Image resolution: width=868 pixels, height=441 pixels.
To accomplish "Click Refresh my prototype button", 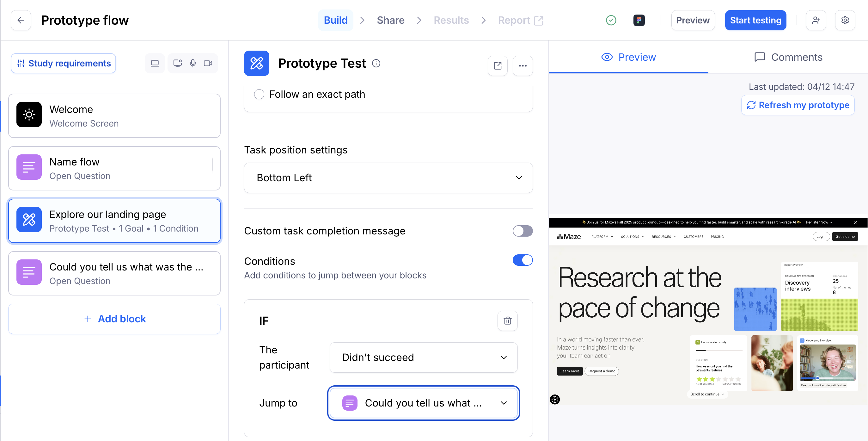I will pyautogui.click(x=798, y=105).
